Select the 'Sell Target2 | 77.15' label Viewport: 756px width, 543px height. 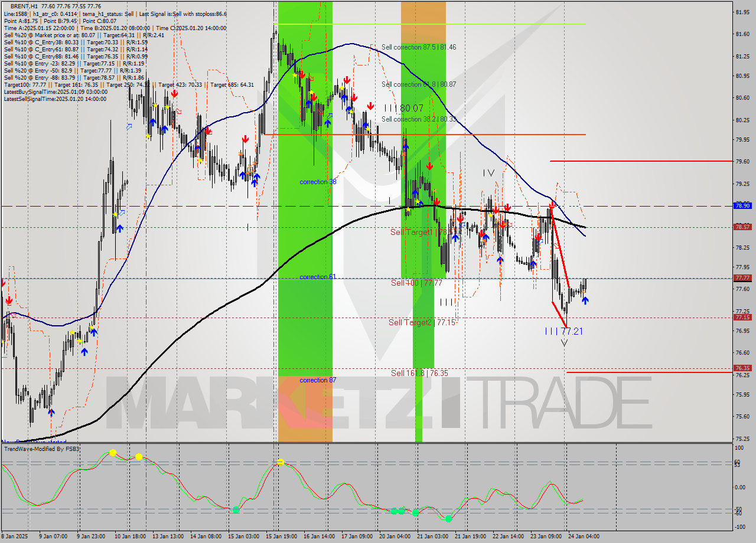click(422, 322)
